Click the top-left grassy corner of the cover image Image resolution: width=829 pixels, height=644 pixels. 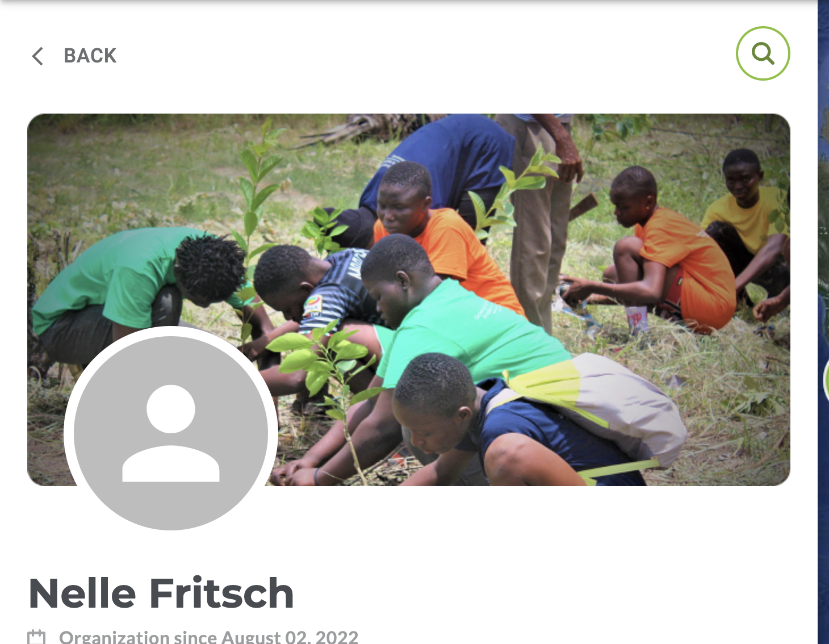[68, 148]
